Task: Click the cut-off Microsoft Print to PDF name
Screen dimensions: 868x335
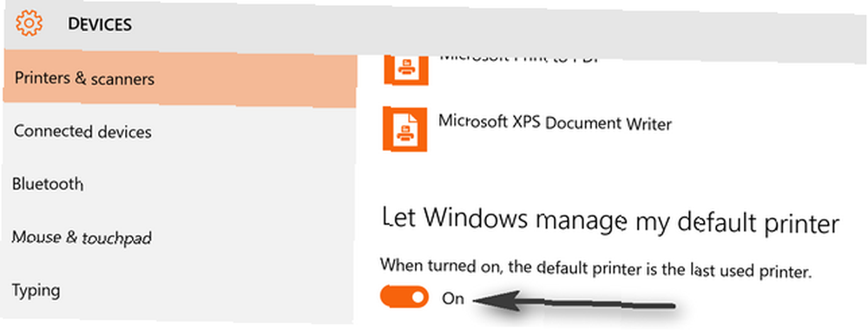Action: (x=520, y=57)
